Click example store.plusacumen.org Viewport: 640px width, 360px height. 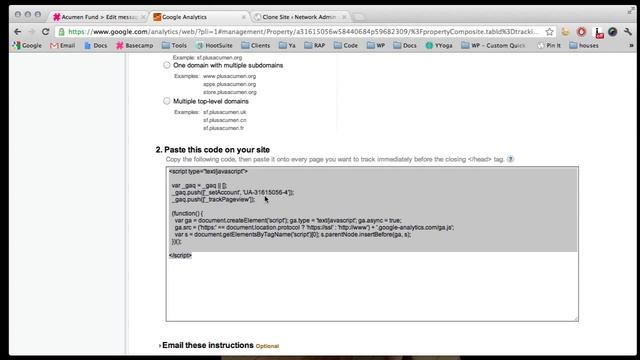click(230, 92)
